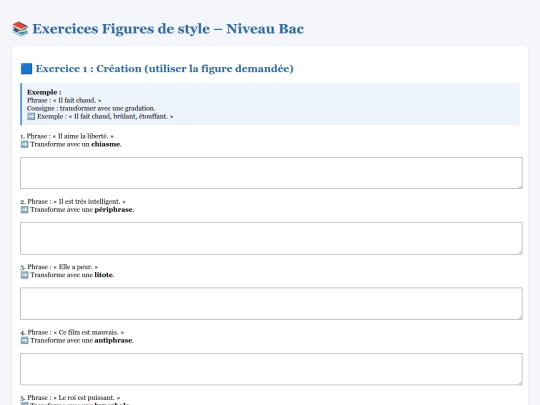Click the phrase 'Ce film est mauvais.'
Image resolution: width=540 pixels, height=405 pixels.
click(x=89, y=332)
